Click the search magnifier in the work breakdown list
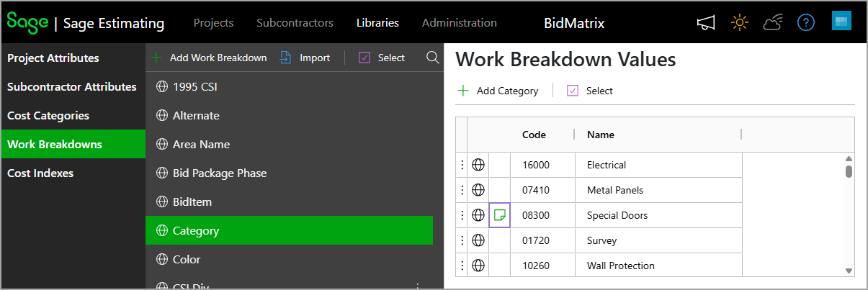868x290 pixels. (433, 58)
